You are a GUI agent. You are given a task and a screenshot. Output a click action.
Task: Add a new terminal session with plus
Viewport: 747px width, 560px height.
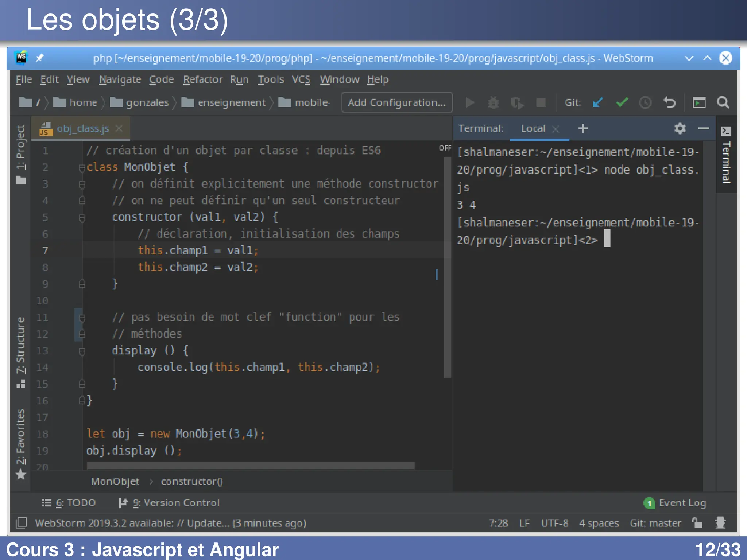tap(583, 128)
